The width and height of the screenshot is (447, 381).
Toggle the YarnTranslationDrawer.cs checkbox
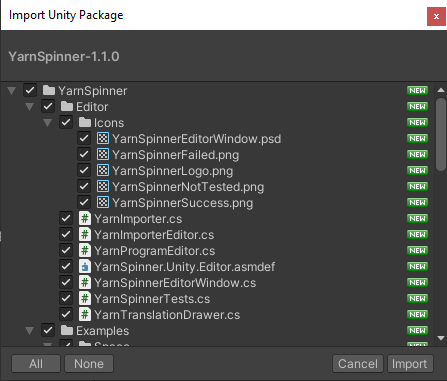pos(66,315)
